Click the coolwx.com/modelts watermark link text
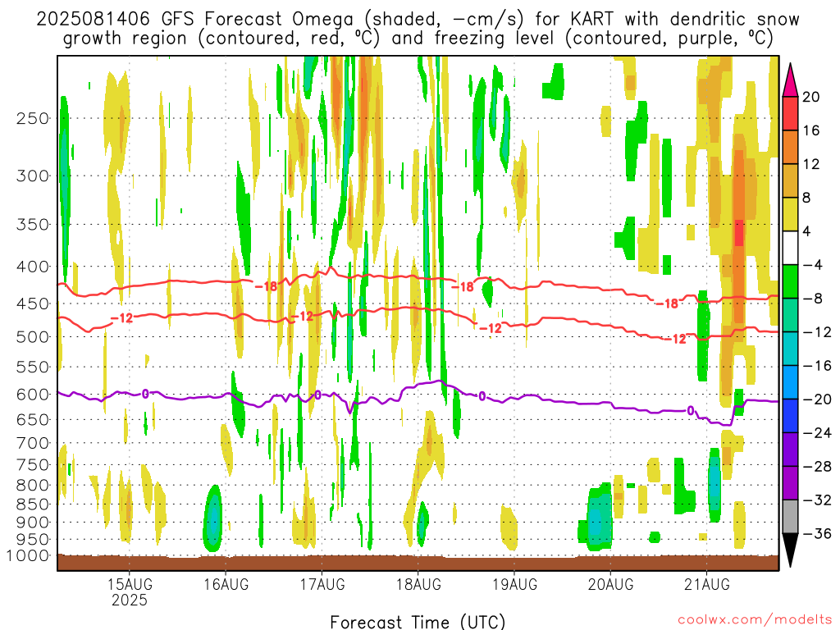This screenshot has height=630, width=840. (x=755, y=620)
